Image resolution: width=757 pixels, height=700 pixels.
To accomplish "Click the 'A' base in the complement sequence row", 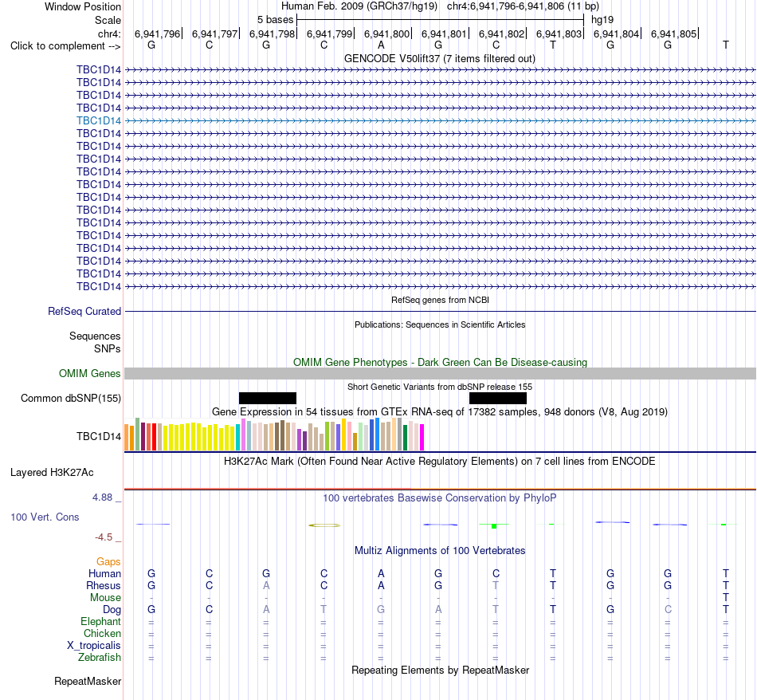I will [x=381, y=45].
